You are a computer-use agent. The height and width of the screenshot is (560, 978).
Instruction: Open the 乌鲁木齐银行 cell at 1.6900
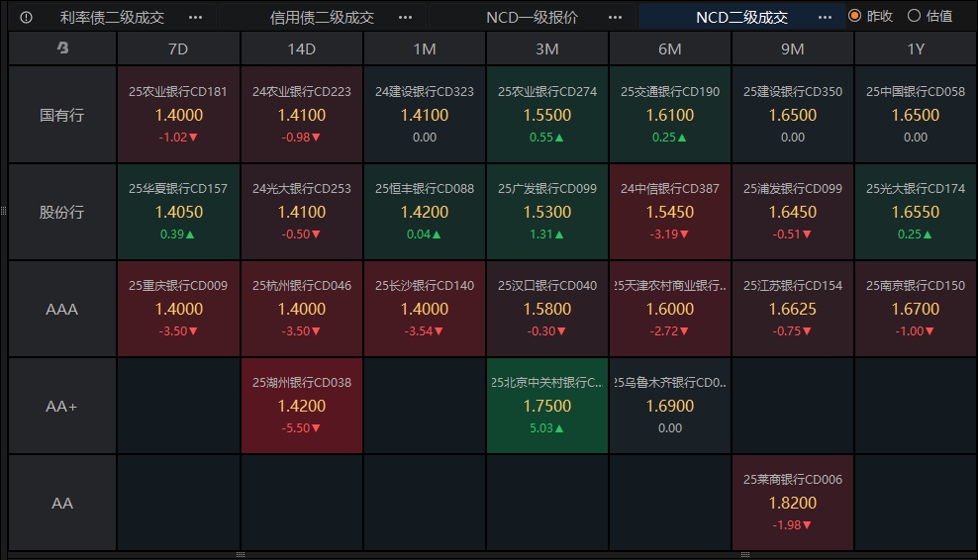click(x=670, y=406)
